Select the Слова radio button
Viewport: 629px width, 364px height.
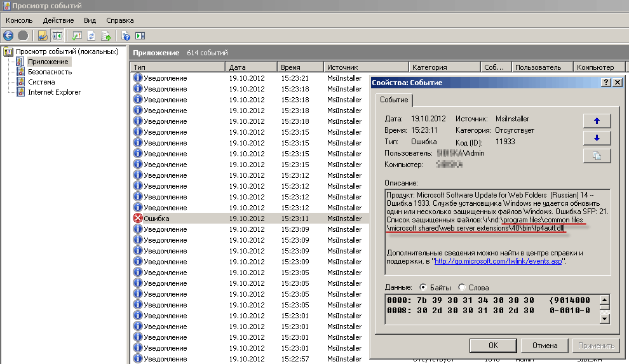[x=462, y=287]
